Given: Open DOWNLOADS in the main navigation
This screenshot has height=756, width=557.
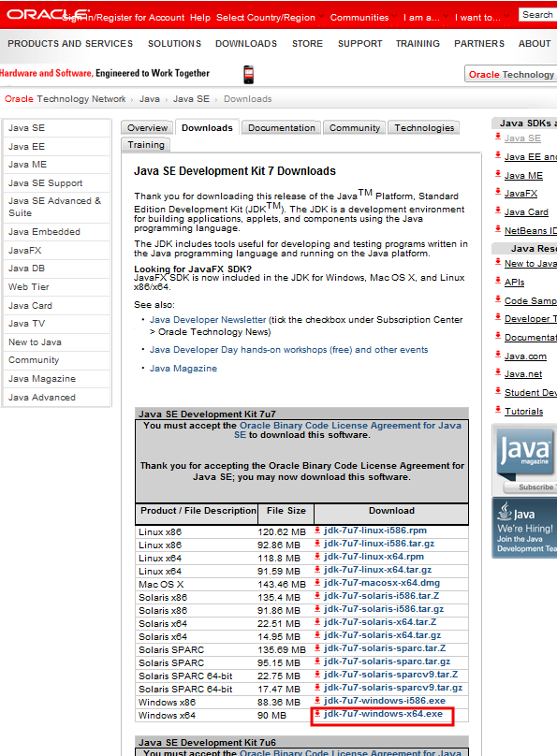Looking at the screenshot, I should pos(246,43).
